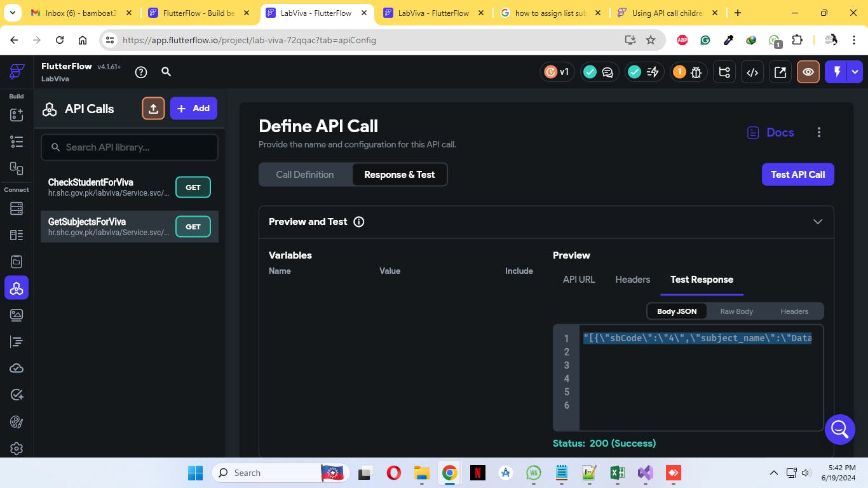Screen dimensions: 868x488
Task: Open the widget tree sidebar icon
Action: (17, 142)
